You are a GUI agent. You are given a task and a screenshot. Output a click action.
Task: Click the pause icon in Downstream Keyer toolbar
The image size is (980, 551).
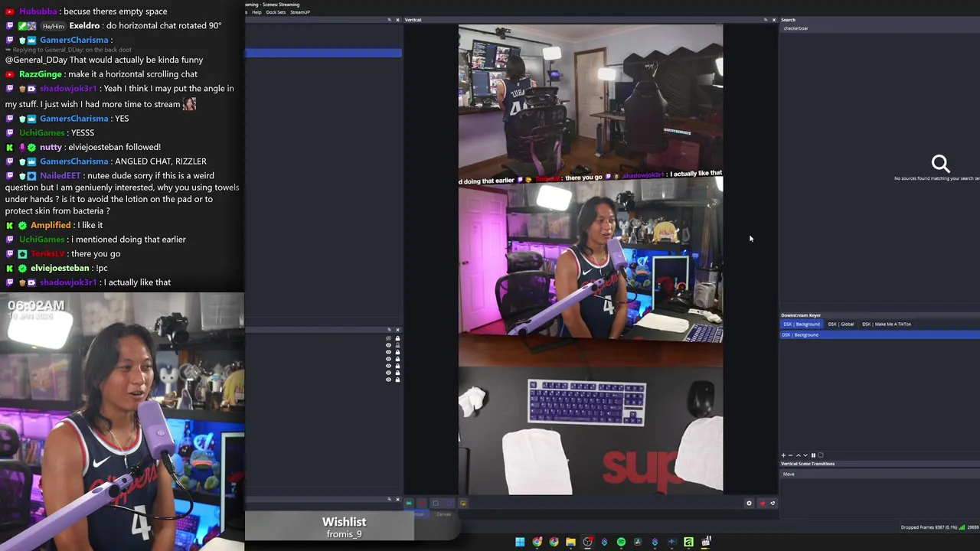point(813,455)
